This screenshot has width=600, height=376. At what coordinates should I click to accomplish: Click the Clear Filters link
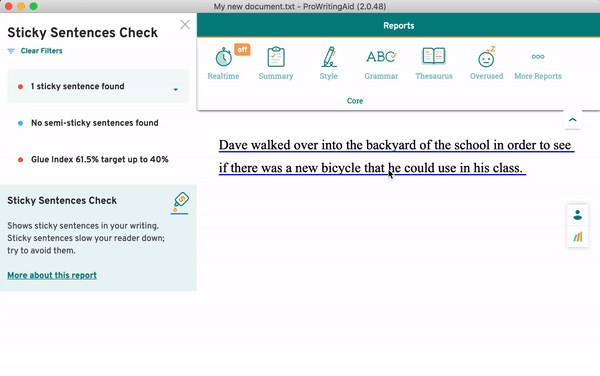click(x=41, y=51)
